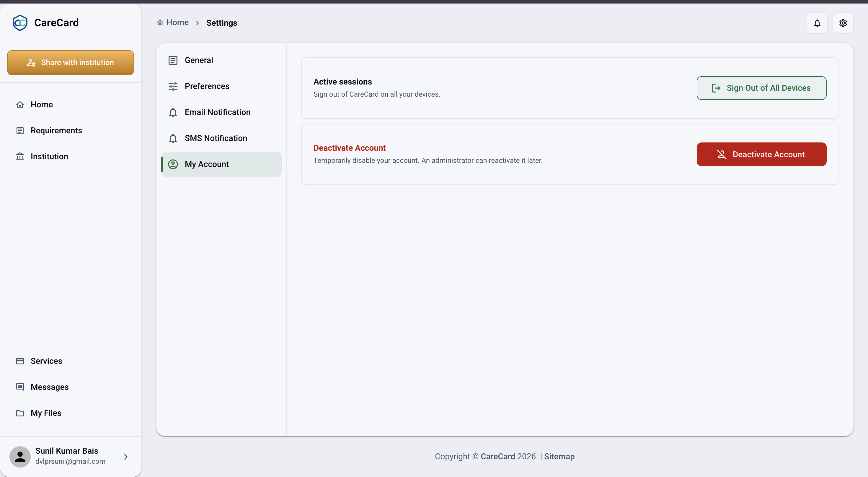
Task: Click the red Deactivate Account button
Action: click(x=761, y=154)
